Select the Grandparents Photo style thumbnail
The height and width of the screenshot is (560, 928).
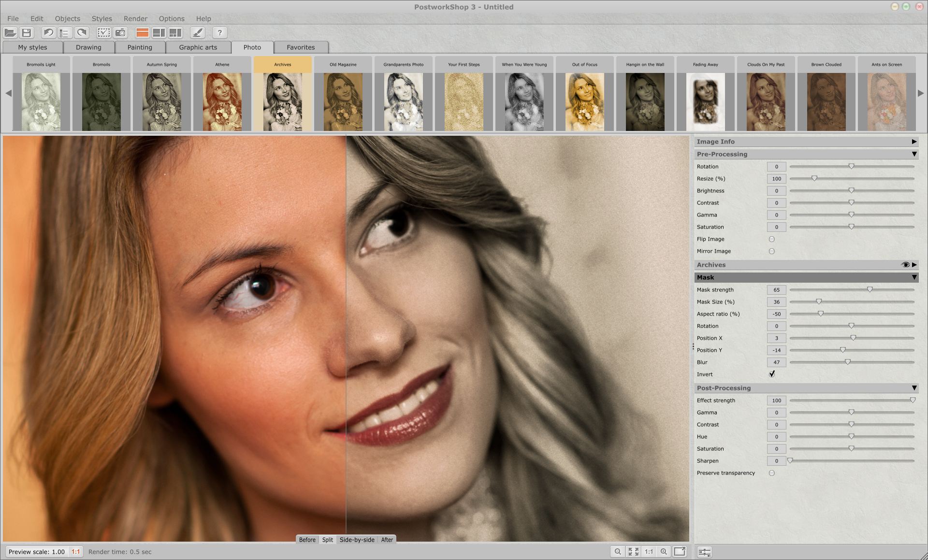403,100
